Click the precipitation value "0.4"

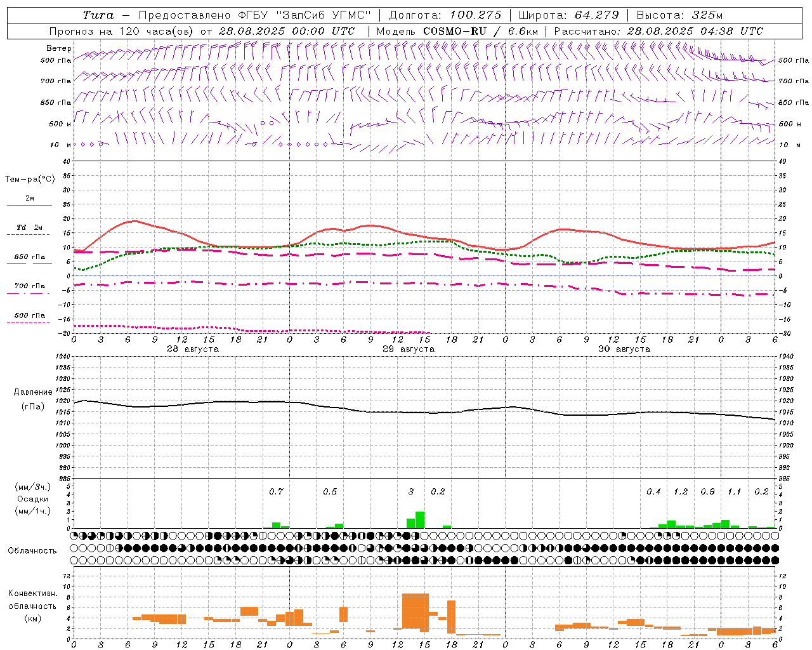pos(653,491)
